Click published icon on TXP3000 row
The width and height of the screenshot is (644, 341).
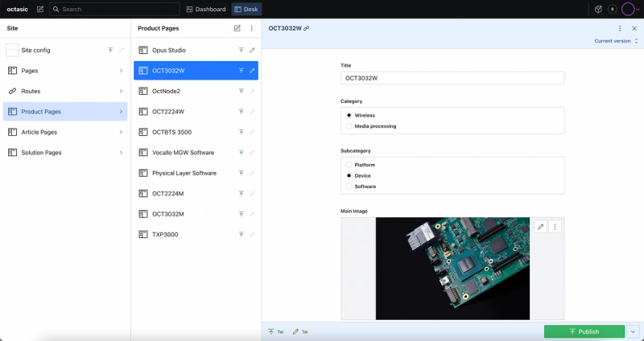[x=241, y=235]
